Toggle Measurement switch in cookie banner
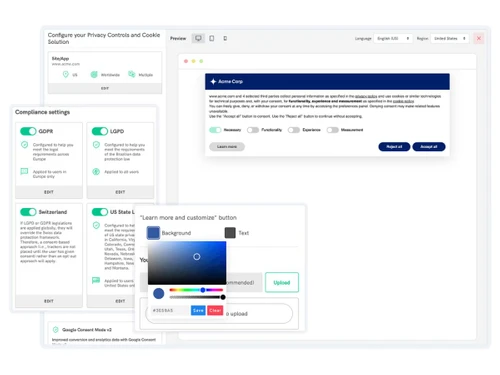 coord(332,130)
